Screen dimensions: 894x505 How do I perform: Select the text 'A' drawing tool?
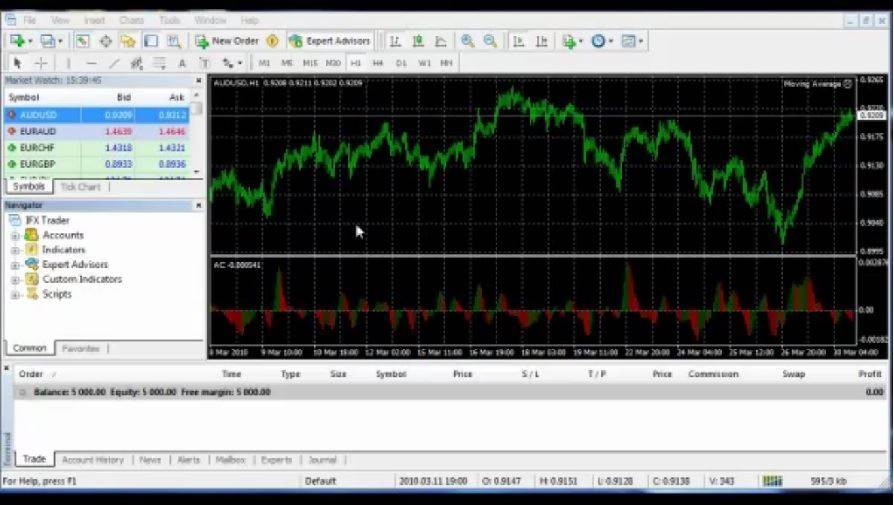coord(182,63)
